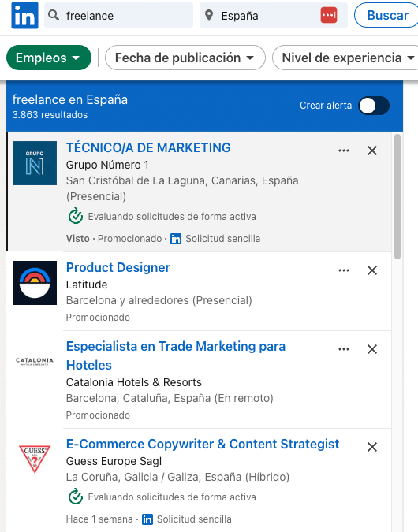Click the freelance en España heading

(x=70, y=100)
